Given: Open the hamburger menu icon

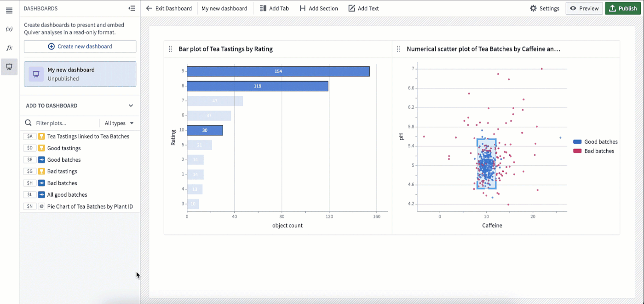Looking at the screenshot, I should pyautogui.click(x=9, y=10).
